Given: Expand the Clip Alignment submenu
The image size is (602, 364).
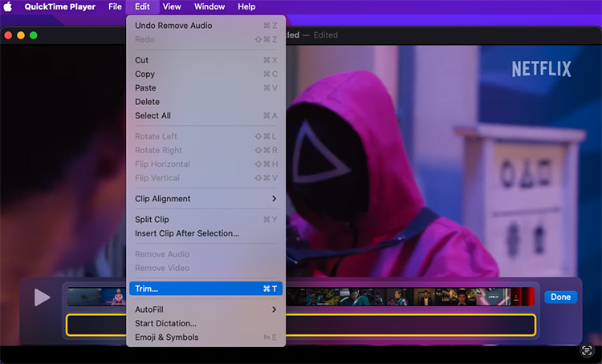Looking at the screenshot, I should tap(205, 198).
